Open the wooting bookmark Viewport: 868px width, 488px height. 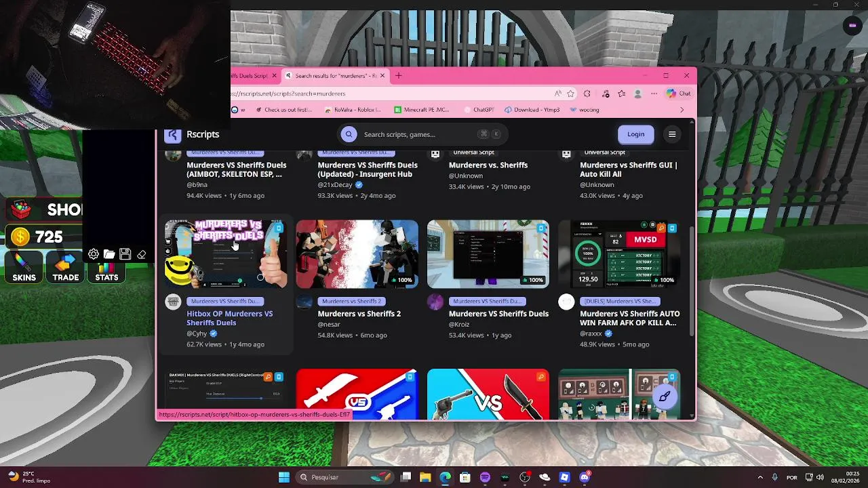pos(585,110)
